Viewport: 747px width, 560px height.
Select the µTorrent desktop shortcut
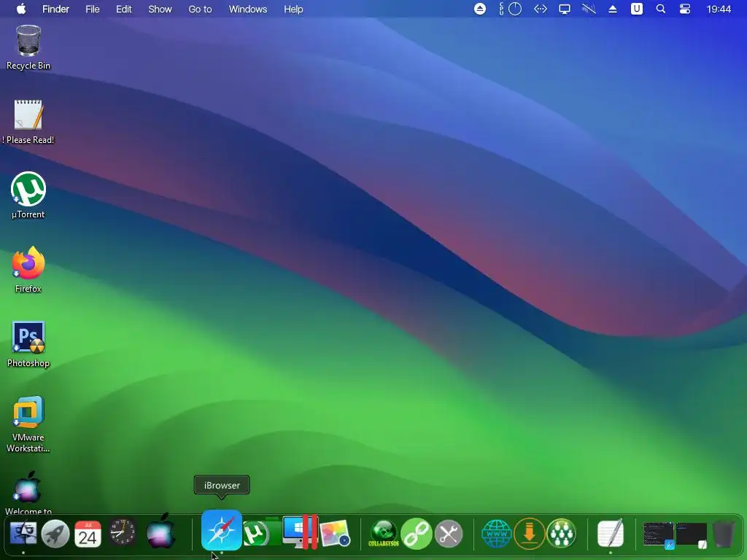[28, 195]
